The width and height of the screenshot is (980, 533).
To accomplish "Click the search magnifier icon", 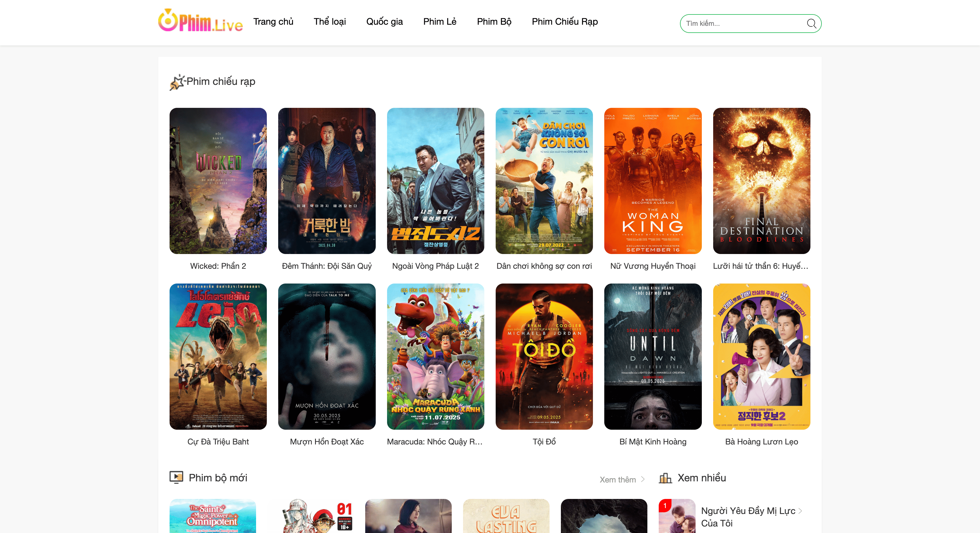I will 811,24.
